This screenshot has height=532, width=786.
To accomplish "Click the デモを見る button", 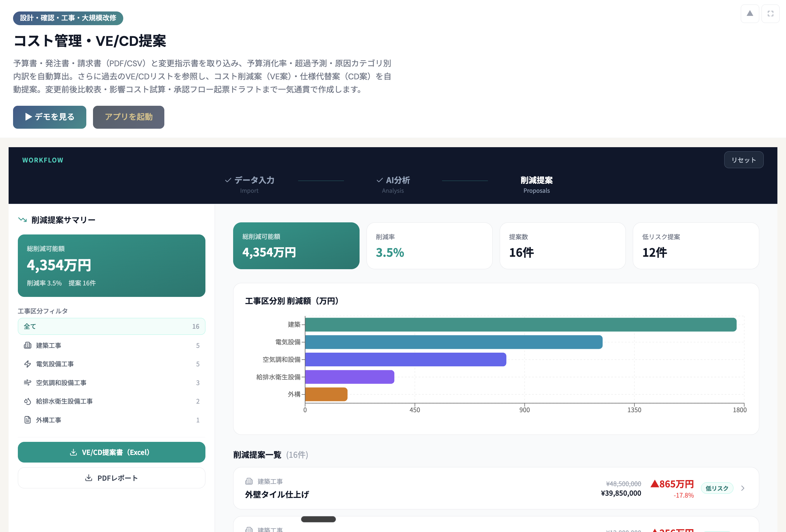I will pyautogui.click(x=50, y=117).
